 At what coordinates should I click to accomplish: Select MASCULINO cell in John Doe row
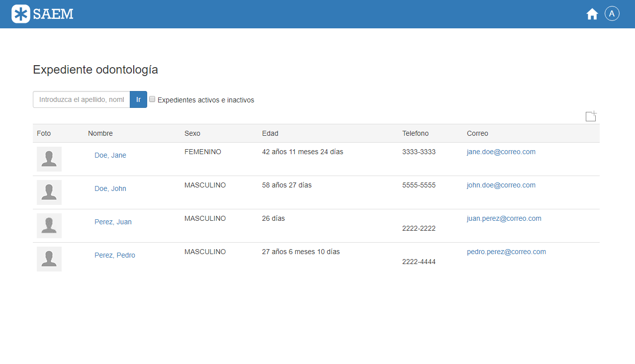pyautogui.click(x=205, y=185)
